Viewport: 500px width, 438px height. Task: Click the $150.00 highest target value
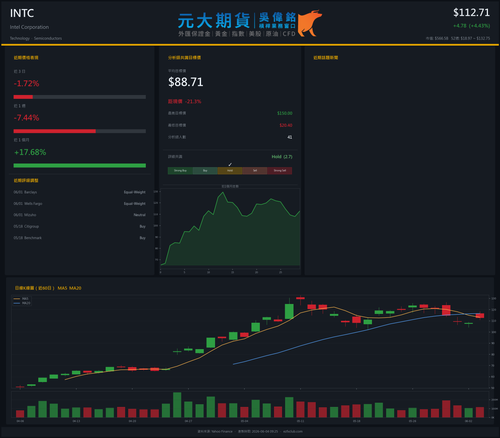coord(285,113)
